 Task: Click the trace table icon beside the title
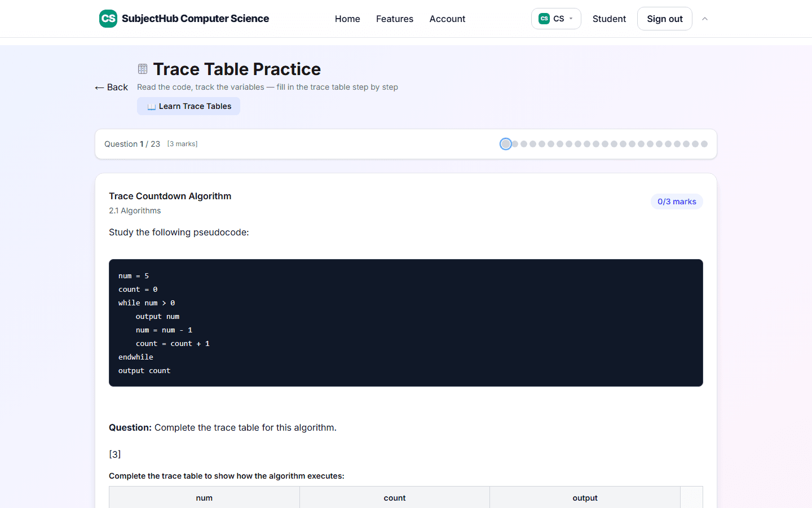tap(143, 69)
